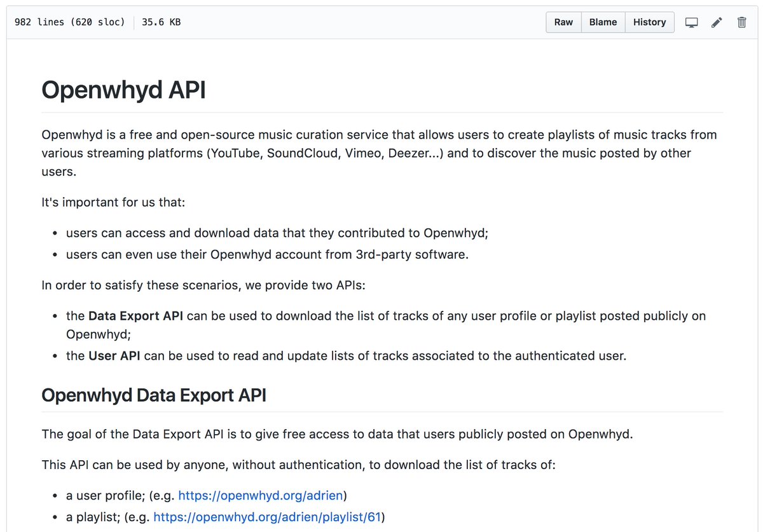Select the bold "Data Export API" bullet text

(x=135, y=316)
